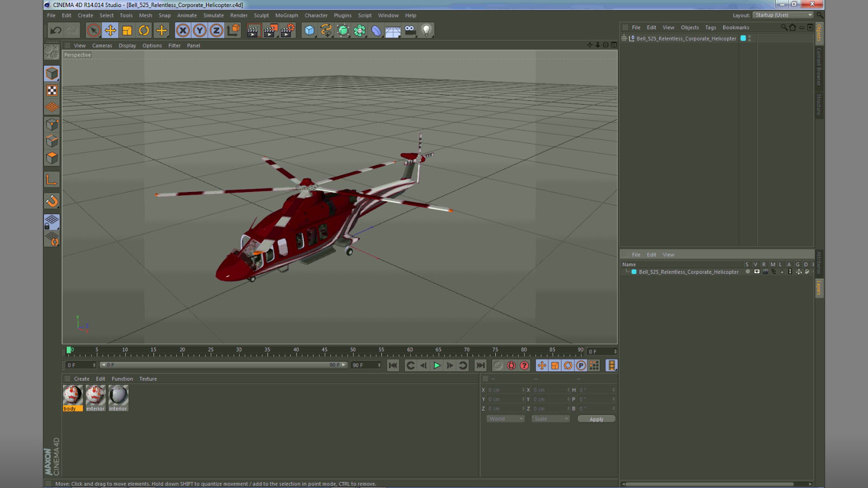
Task: Activate the Move tool in top toolbar
Action: pos(110,30)
